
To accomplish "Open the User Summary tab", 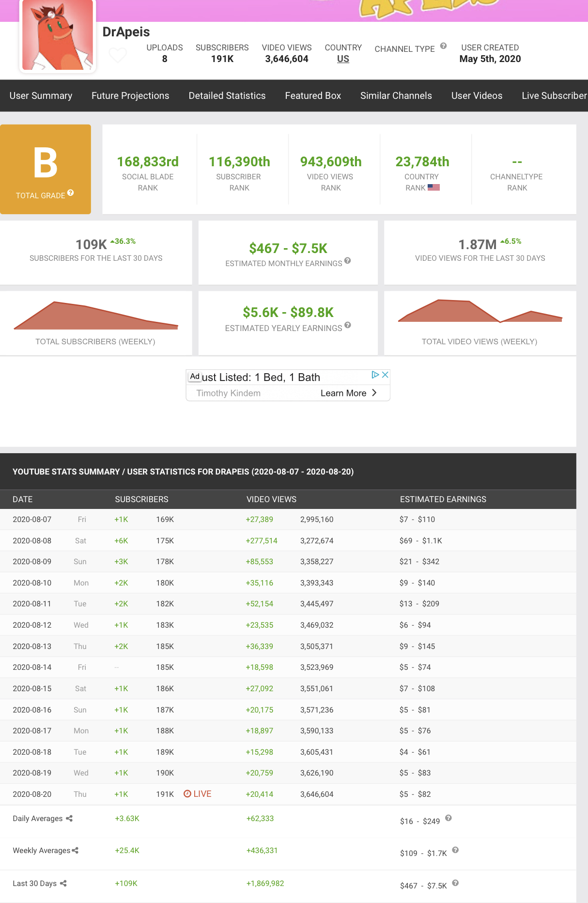I will point(41,95).
